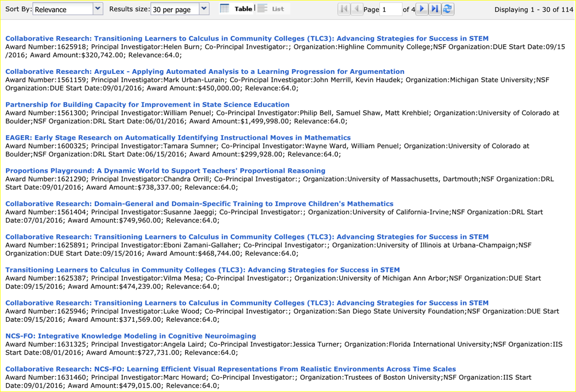Open the Highline Community College TLC3 award, number 1625918
This screenshot has height=392, width=576.
pos(247,39)
